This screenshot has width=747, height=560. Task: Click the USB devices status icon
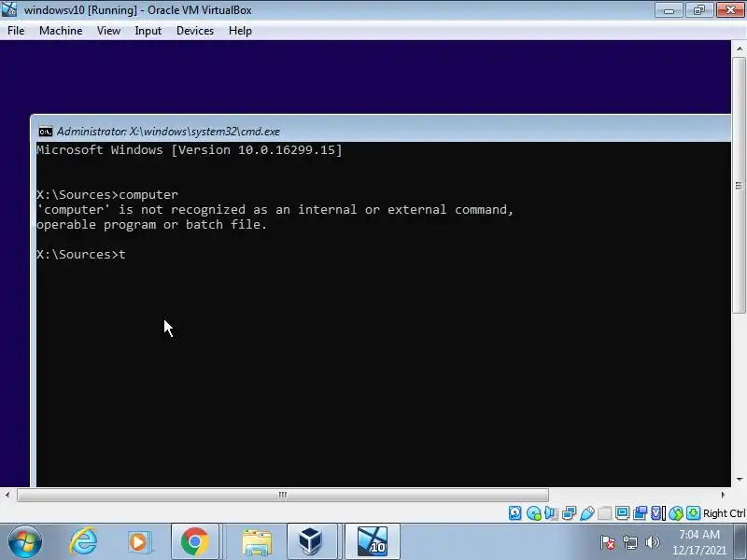coord(587,512)
